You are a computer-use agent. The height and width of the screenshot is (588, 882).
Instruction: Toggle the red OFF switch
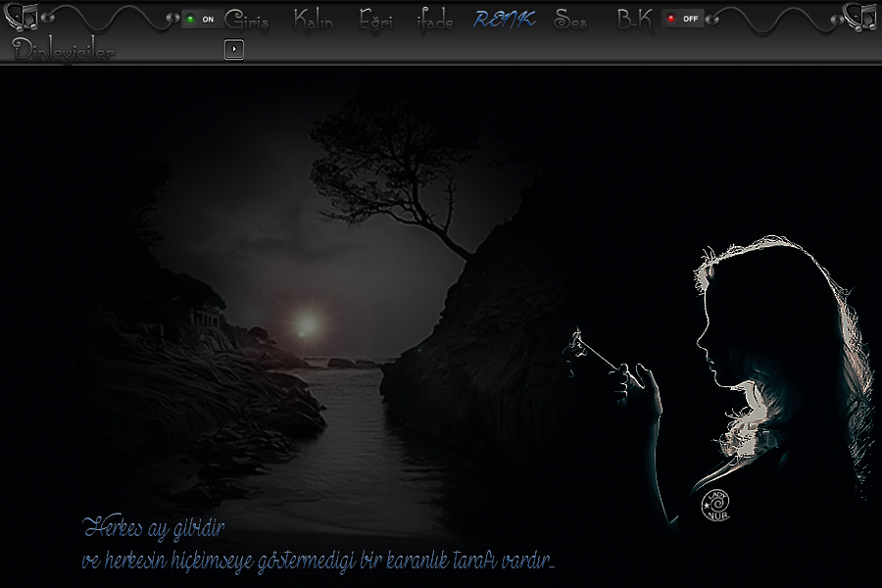click(683, 19)
